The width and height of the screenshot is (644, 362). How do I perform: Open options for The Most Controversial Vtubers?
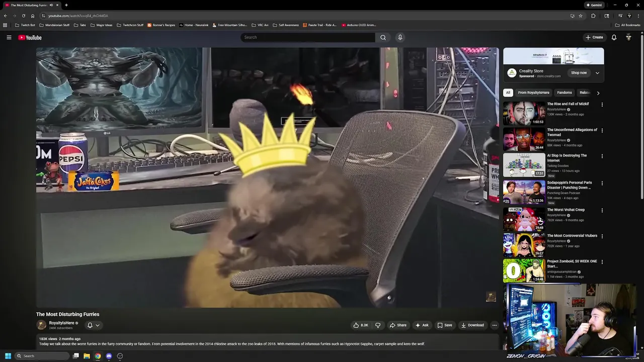click(x=602, y=236)
